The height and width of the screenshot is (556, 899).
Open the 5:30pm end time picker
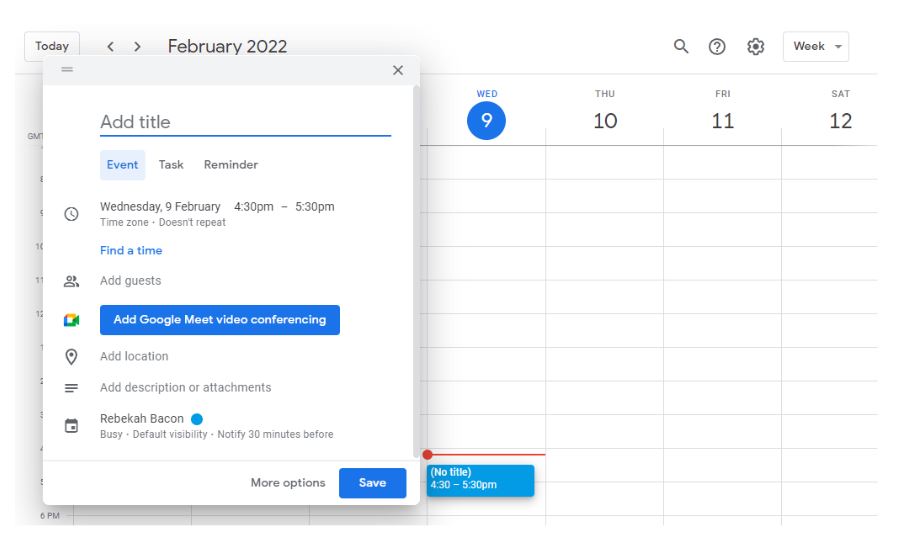pos(314,207)
